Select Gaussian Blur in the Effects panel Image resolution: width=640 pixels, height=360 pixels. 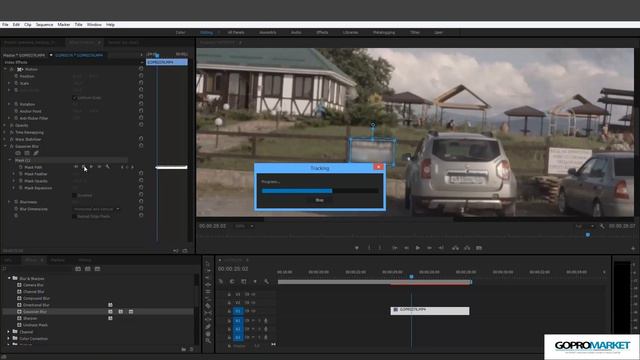35,311
